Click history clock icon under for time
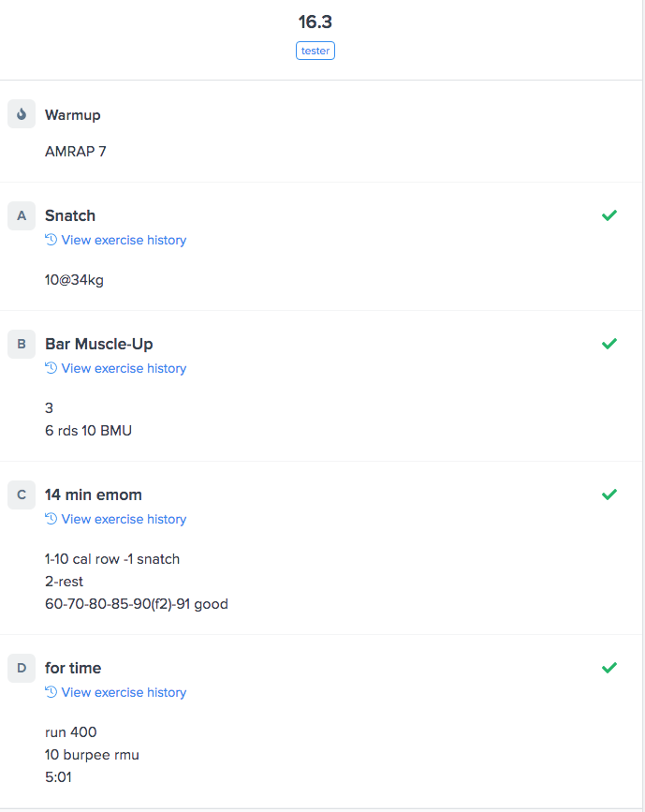Screen dimensions: 645x812 click(51, 692)
